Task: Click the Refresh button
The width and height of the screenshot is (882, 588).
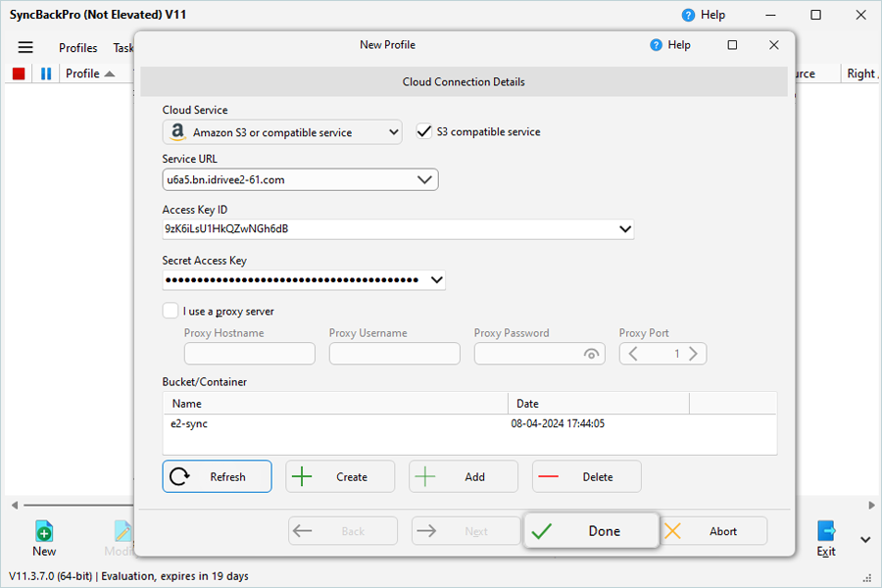Action: tap(218, 476)
